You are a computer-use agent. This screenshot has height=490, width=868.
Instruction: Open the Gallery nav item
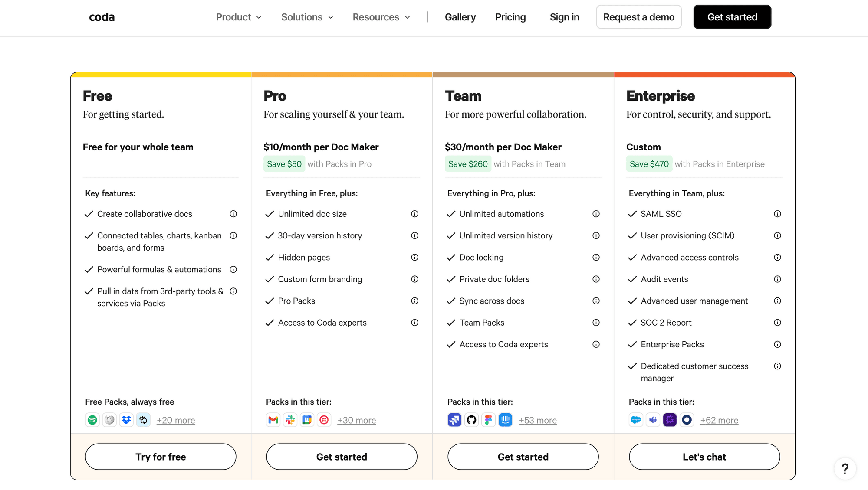point(460,17)
